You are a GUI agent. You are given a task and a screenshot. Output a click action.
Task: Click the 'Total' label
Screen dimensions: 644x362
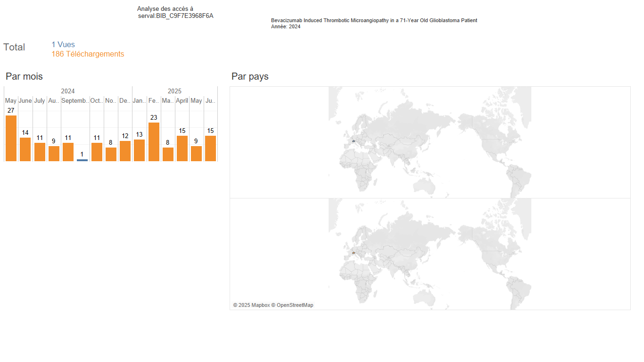(x=14, y=47)
